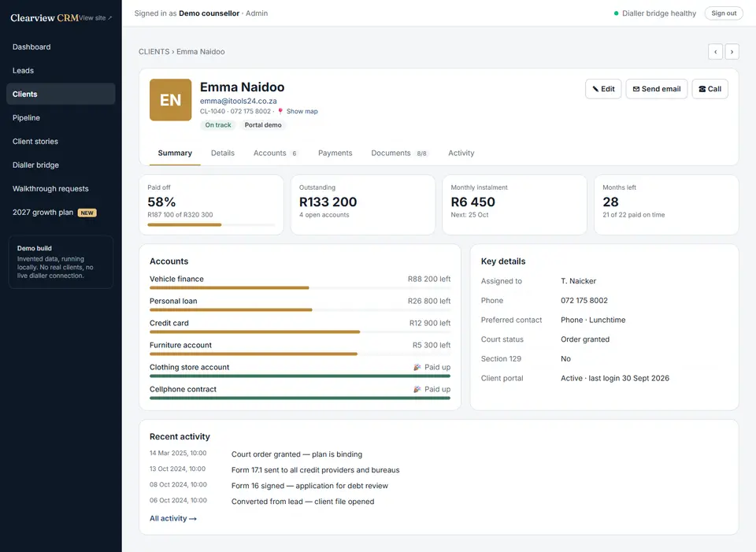Screen dimensions: 756x552
Task: Click the Converted from lead activity entry
Action: 302,502
